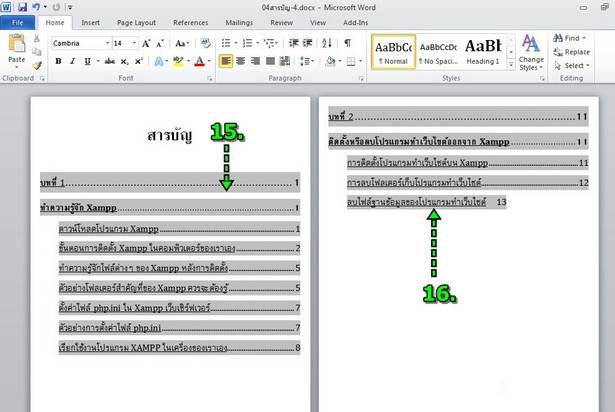
Task: Toggle Strikethrough formatting
Action: click(110, 61)
